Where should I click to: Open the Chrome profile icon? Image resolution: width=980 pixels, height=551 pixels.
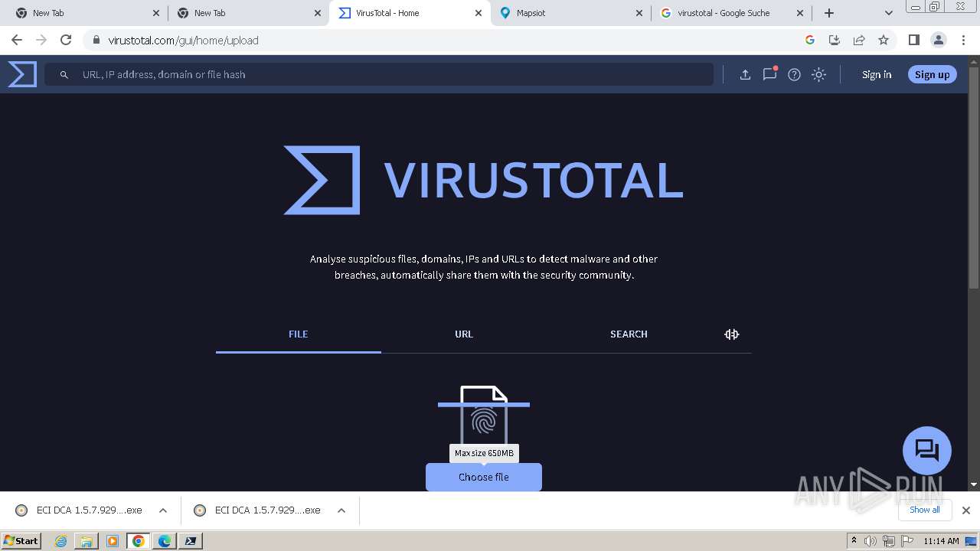pyautogui.click(x=938, y=40)
